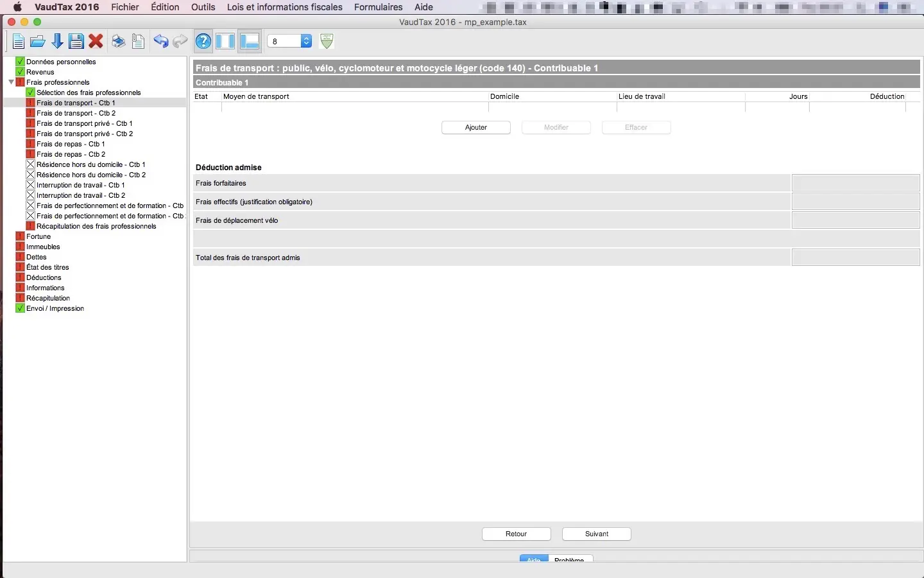This screenshot has width=924, height=578.
Task: Click the Domicile column header
Action: coord(504,96)
